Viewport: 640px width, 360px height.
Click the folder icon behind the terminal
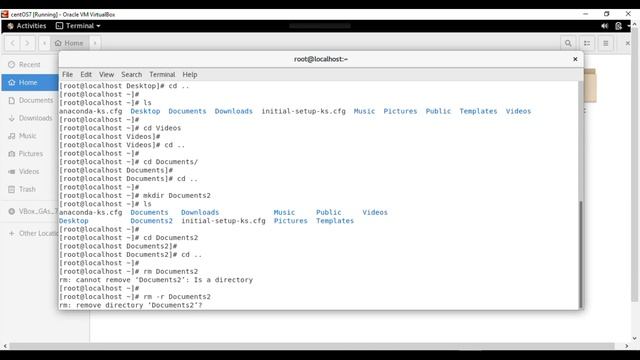(590, 86)
